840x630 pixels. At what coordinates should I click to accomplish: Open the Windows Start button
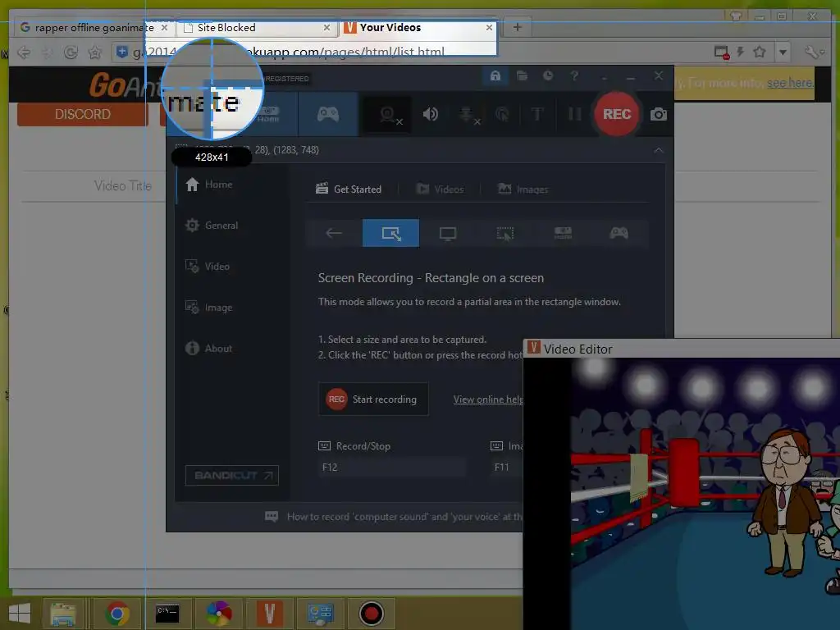pos(20,614)
